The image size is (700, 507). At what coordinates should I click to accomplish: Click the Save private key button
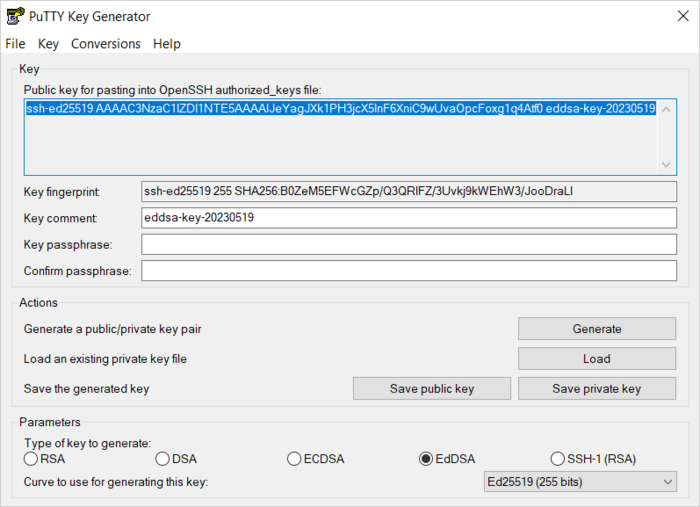[x=596, y=388]
